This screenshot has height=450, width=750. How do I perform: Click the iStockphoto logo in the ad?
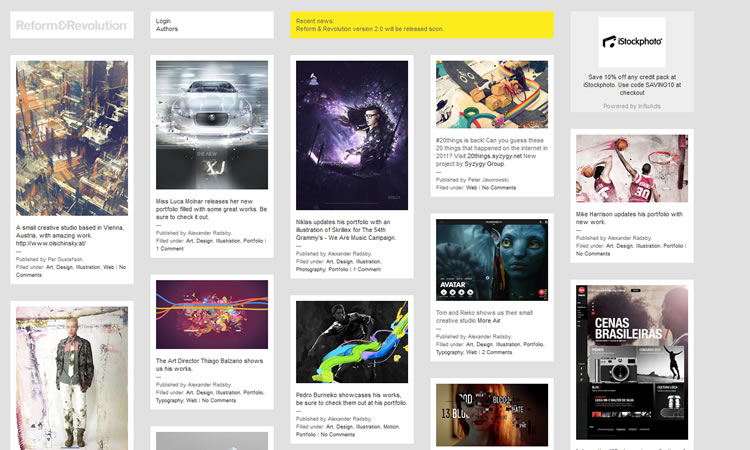631,43
